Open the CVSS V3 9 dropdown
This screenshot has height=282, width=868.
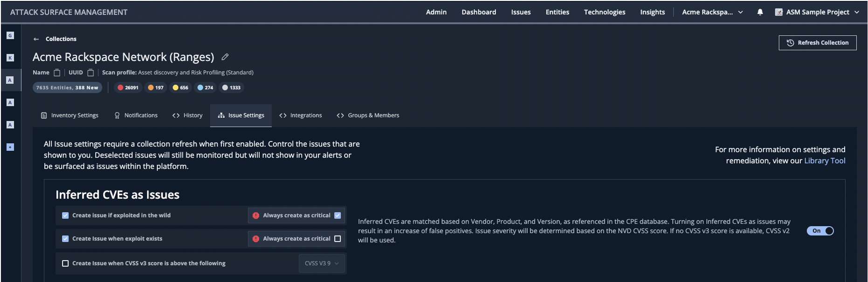(x=322, y=263)
